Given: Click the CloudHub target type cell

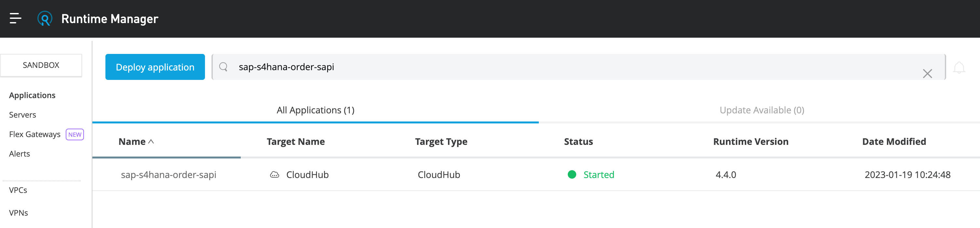Looking at the screenshot, I should click(x=439, y=175).
